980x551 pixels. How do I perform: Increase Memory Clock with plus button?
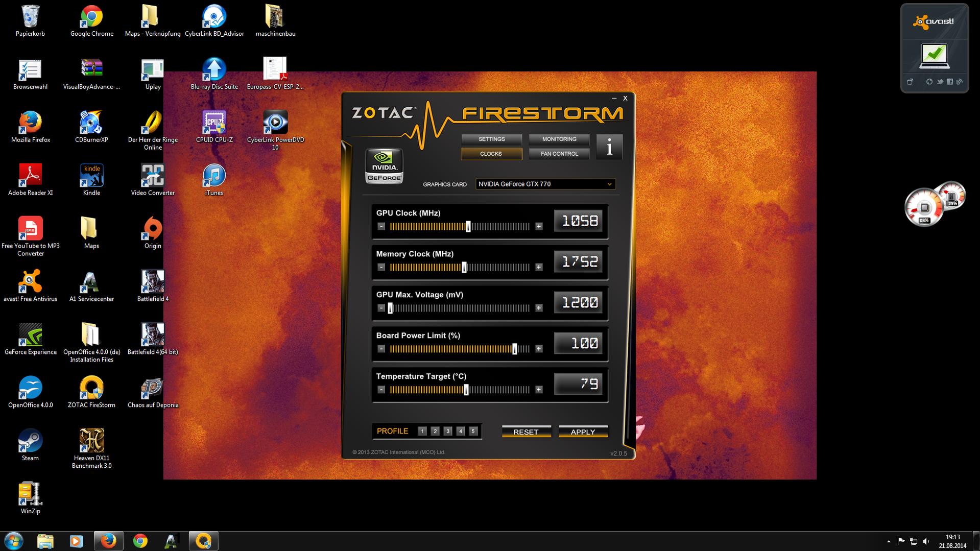539,267
